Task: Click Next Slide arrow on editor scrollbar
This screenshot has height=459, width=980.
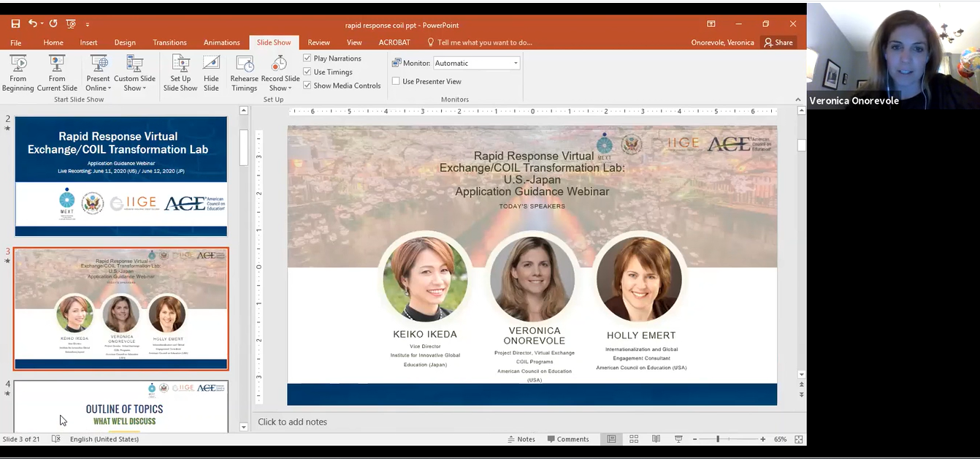Action: [x=801, y=394]
